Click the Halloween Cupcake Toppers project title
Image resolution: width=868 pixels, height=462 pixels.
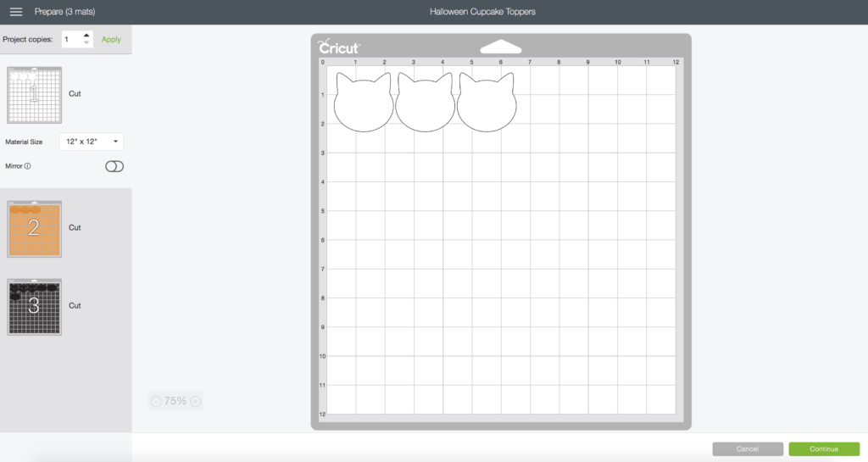tap(482, 12)
